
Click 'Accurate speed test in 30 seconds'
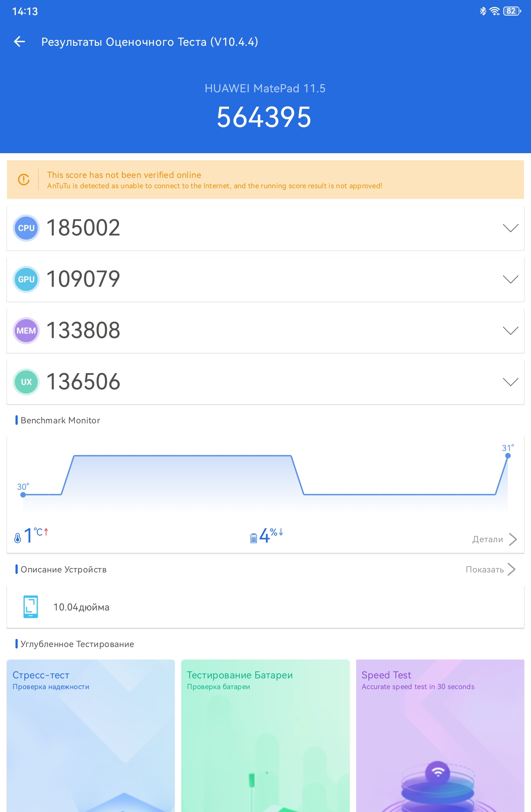pos(418,687)
